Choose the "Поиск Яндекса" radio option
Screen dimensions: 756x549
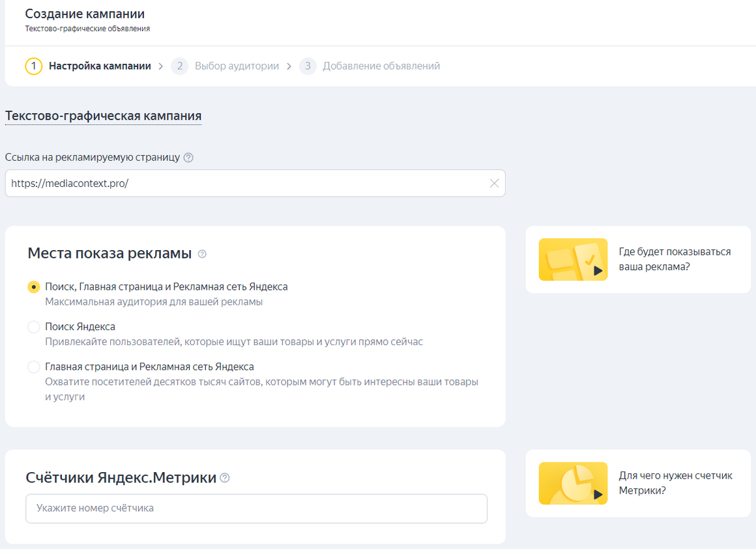click(x=34, y=327)
